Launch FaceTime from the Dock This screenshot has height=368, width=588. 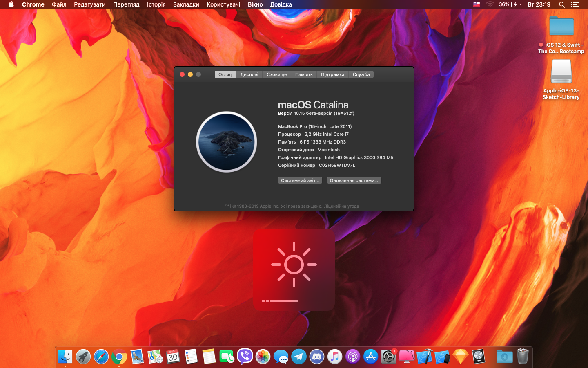click(227, 357)
